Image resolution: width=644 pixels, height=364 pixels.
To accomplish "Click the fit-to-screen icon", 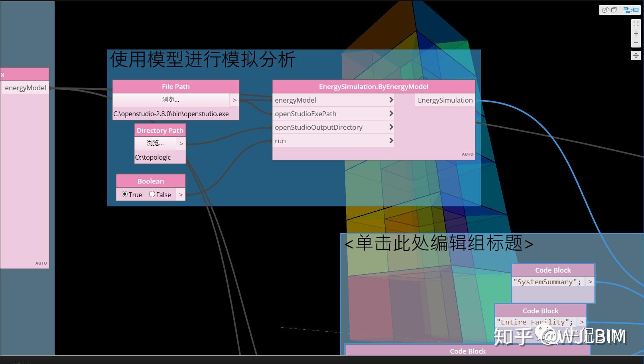I will point(636,24).
